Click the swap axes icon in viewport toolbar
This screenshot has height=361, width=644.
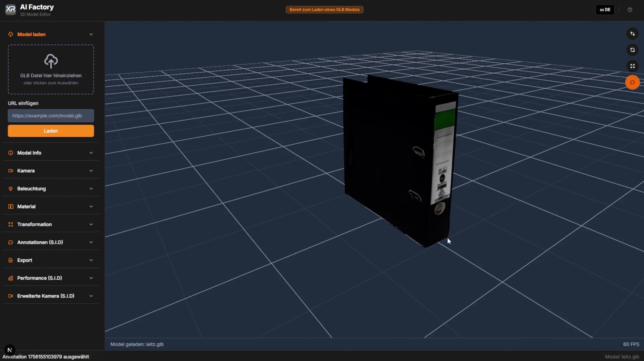pos(633,34)
